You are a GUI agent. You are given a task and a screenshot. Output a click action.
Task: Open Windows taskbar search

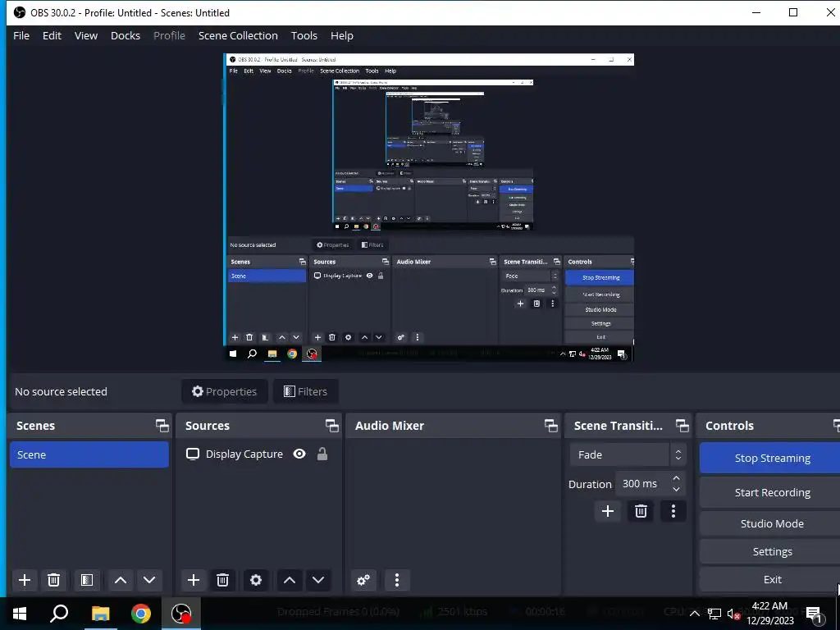tap(59, 614)
